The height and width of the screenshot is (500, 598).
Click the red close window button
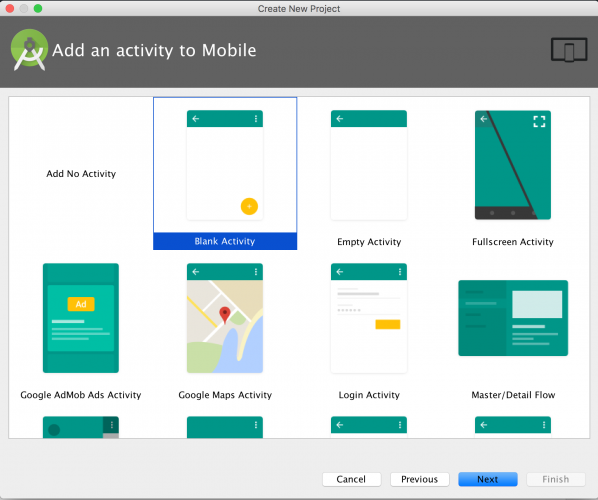[10, 8]
